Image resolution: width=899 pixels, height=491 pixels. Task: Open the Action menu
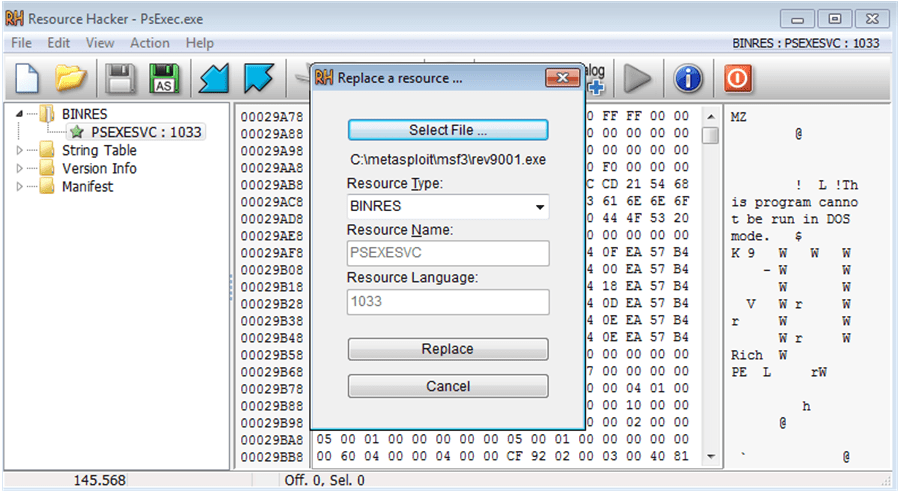150,43
